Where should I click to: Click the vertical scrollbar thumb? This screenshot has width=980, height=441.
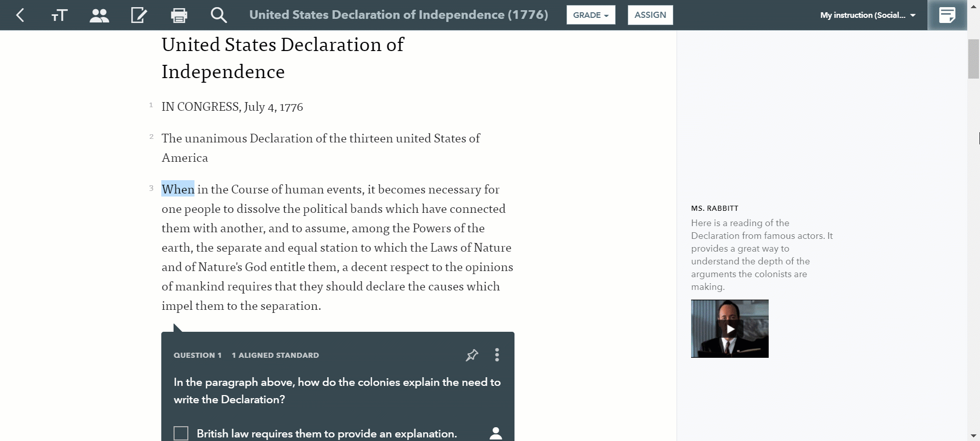point(973,59)
